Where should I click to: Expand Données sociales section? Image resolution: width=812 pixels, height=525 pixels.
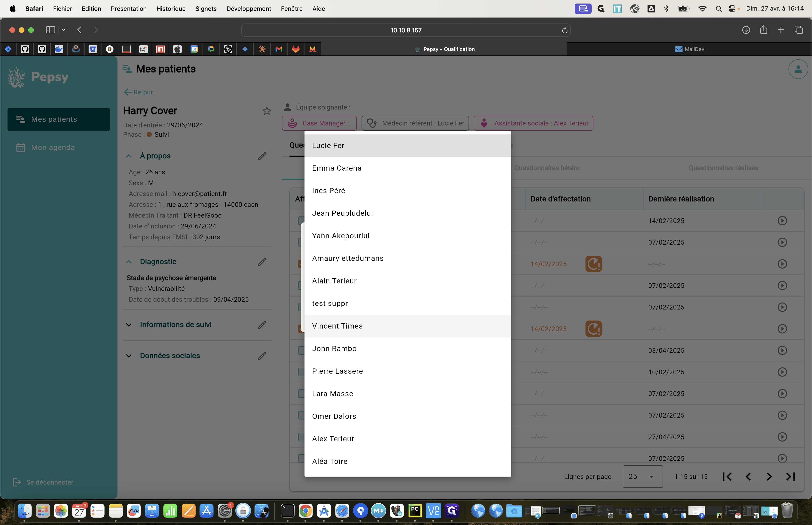click(x=129, y=356)
